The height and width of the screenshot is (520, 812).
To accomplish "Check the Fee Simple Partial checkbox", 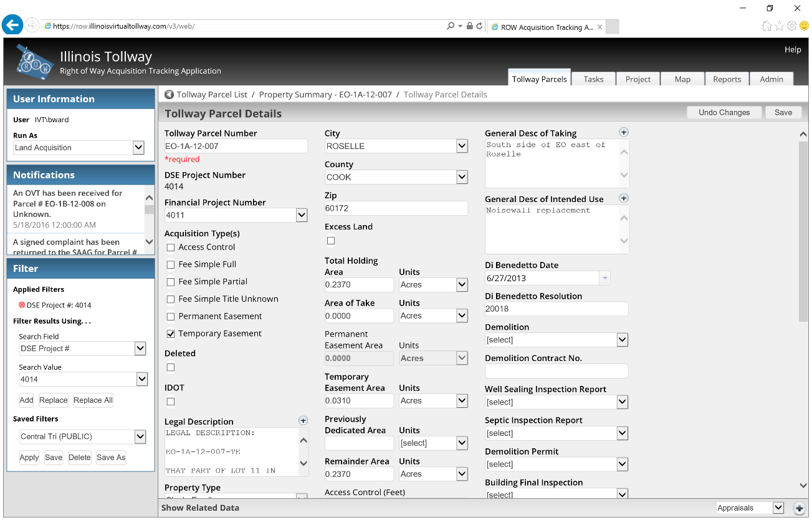I will (x=171, y=282).
